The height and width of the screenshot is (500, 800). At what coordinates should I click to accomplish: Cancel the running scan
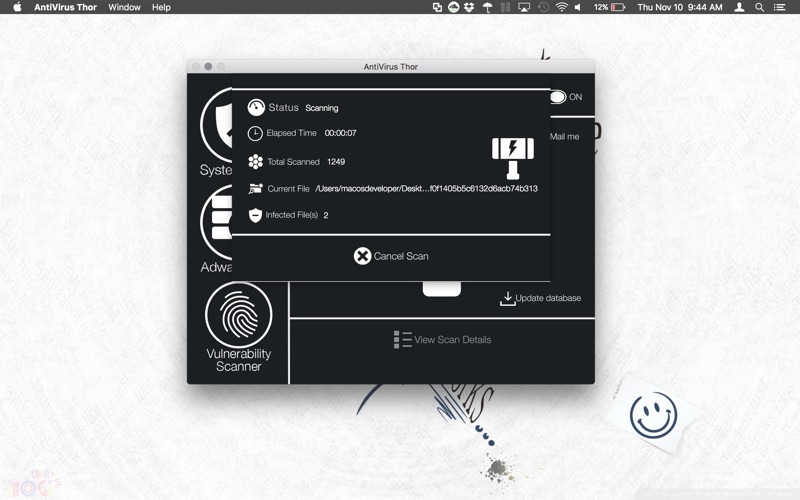click(391, 256)
